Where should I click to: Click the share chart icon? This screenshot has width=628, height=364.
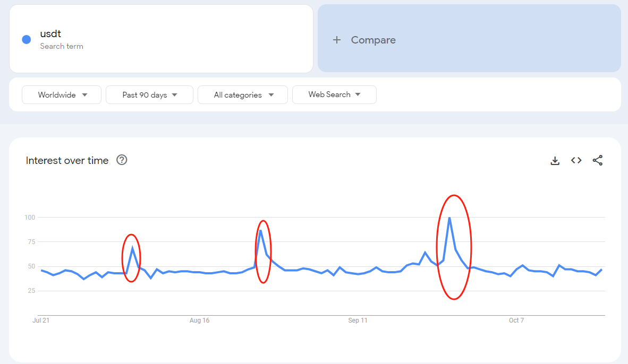(x=598, y=160)
